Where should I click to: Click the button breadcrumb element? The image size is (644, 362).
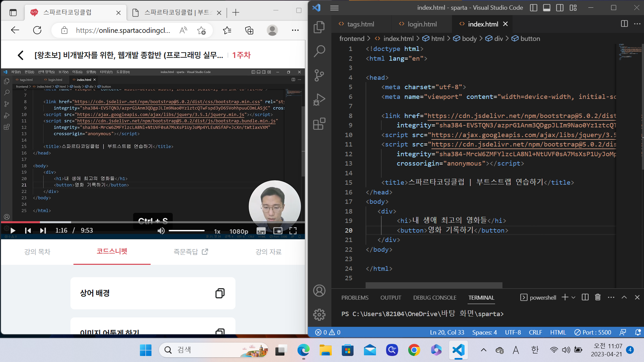tap(526, 39)
